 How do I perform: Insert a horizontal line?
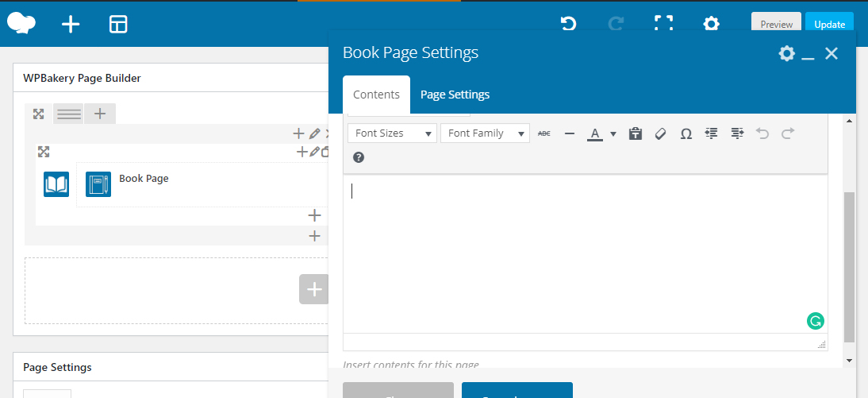click(x=570, y=133)
